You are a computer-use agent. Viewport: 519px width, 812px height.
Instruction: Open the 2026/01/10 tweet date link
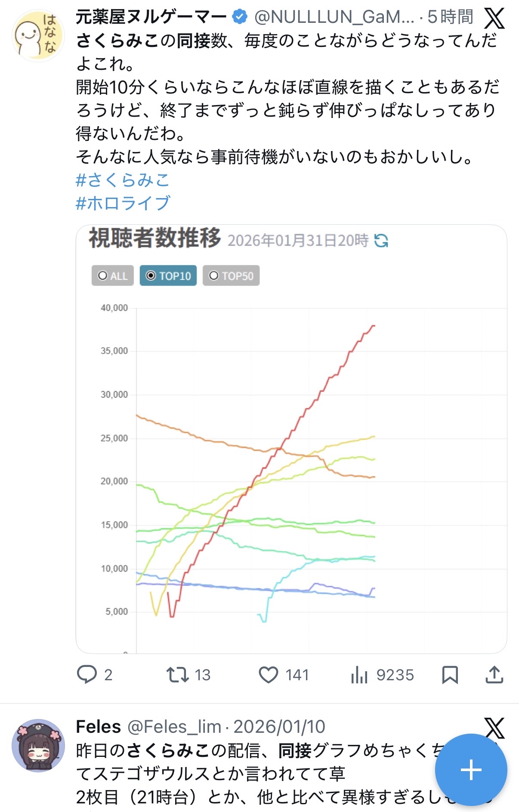pos(279,727)
